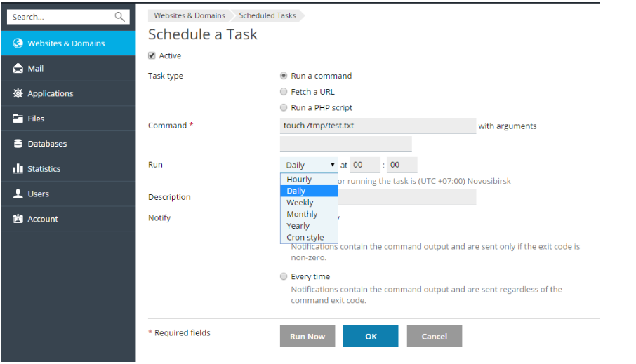Screen dimensions: 636x364
Task: Select Run a PHP script option
Action: click(x=284, y=107)
